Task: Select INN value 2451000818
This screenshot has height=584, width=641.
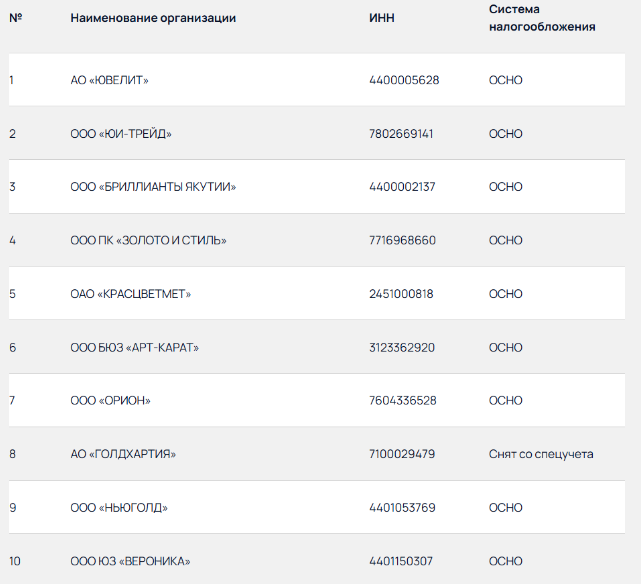Action: tap(401, 294)
